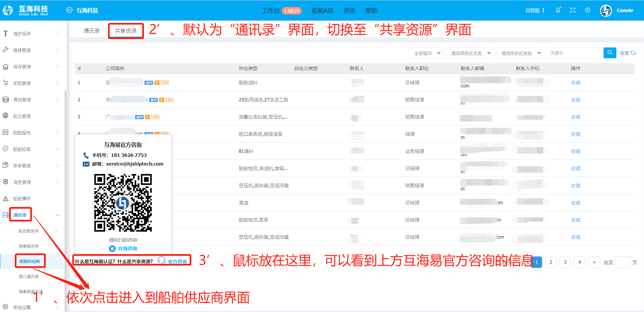Open 资讯 in the top menu
Image resolution: width=644 pixels, height=312 pixels.
pyautogui.click(x=349, y=10)
